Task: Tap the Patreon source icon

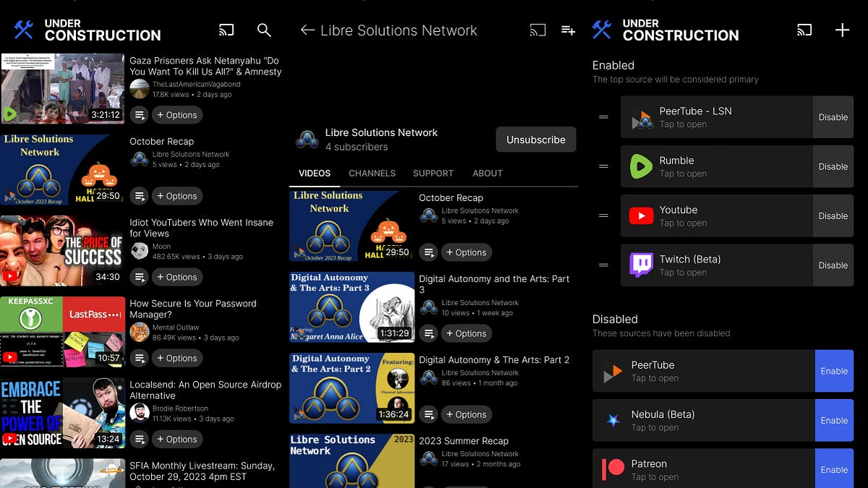Action: pos(613,469)
